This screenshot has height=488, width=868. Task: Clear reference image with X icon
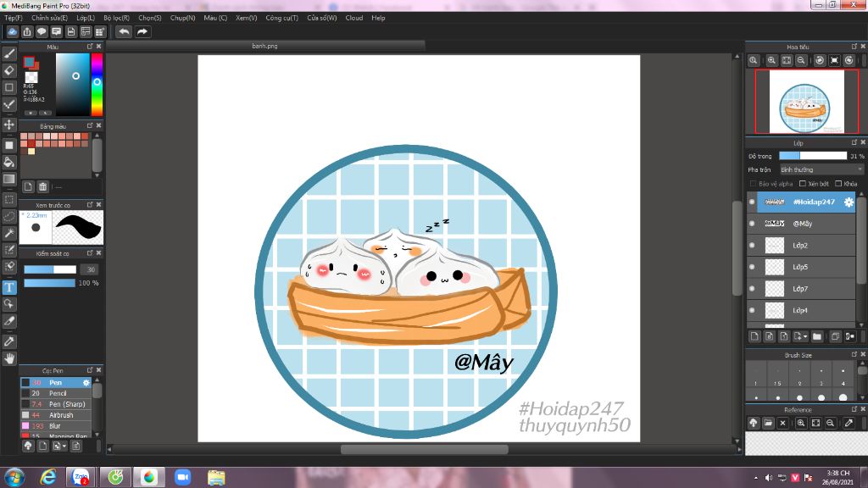tap(782, 423)
